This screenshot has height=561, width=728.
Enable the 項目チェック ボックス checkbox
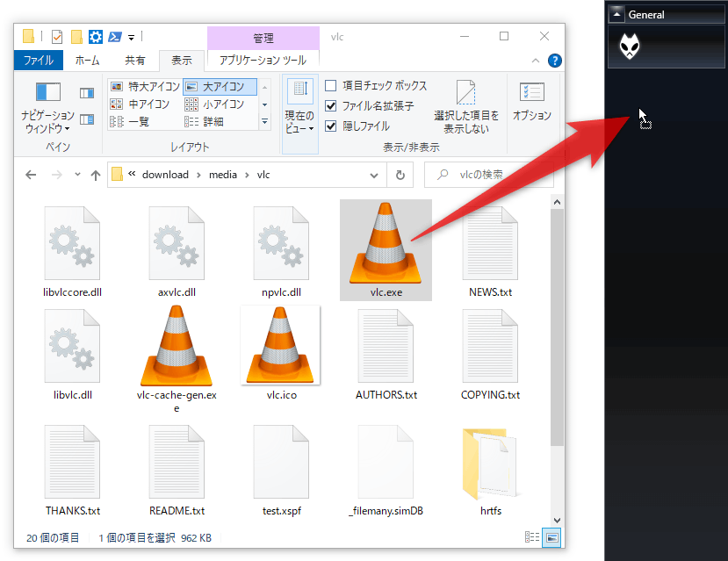(330, 86)
